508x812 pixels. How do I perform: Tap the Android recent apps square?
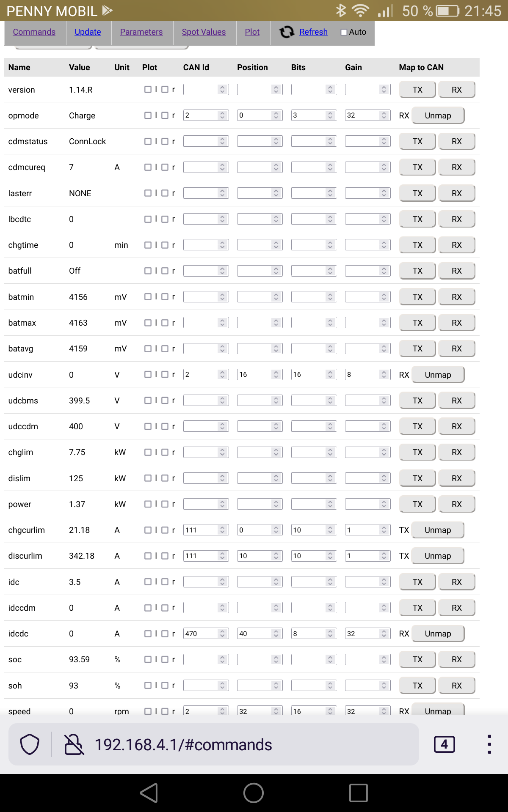[358, 793]
